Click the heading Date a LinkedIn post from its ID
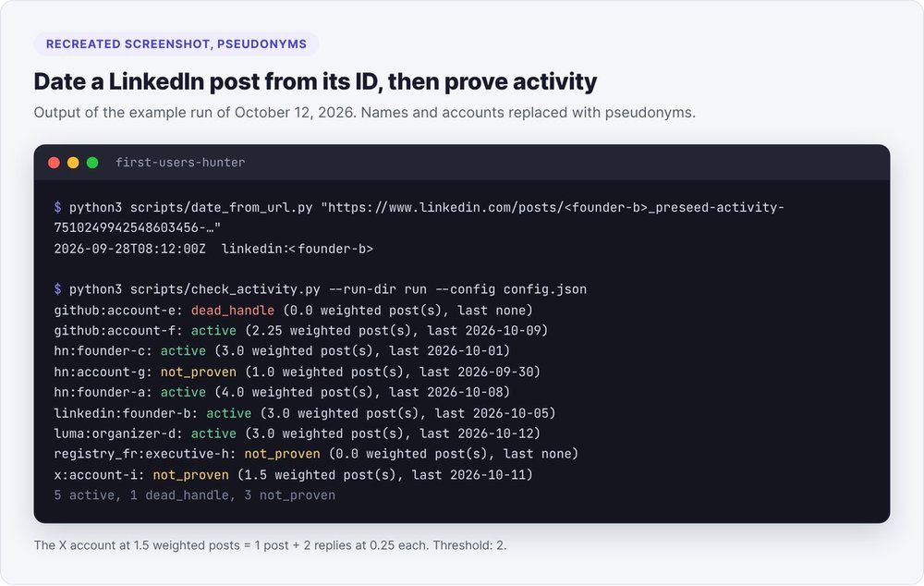 (x=315, y=81)
